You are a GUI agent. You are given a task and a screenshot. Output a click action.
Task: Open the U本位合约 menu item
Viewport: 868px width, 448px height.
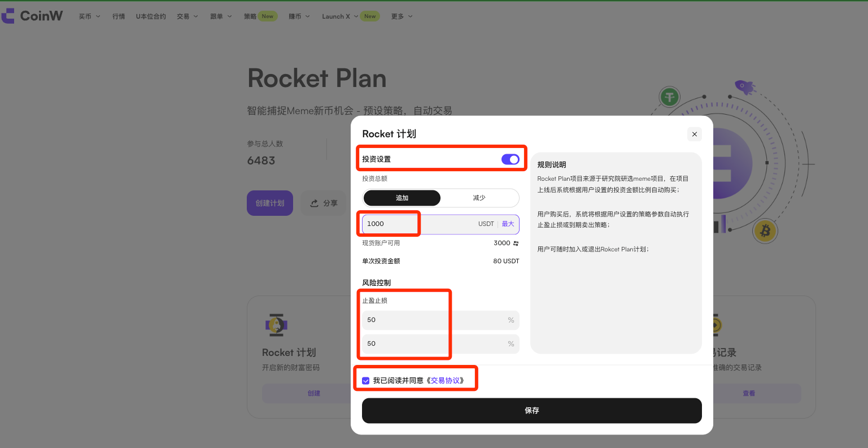[x=151, y=16]
